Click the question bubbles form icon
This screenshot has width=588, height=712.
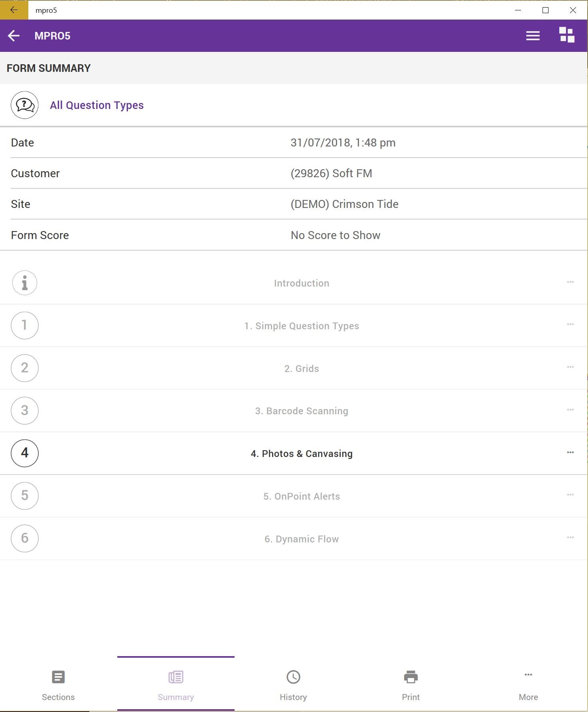click(x=25, y=105)
